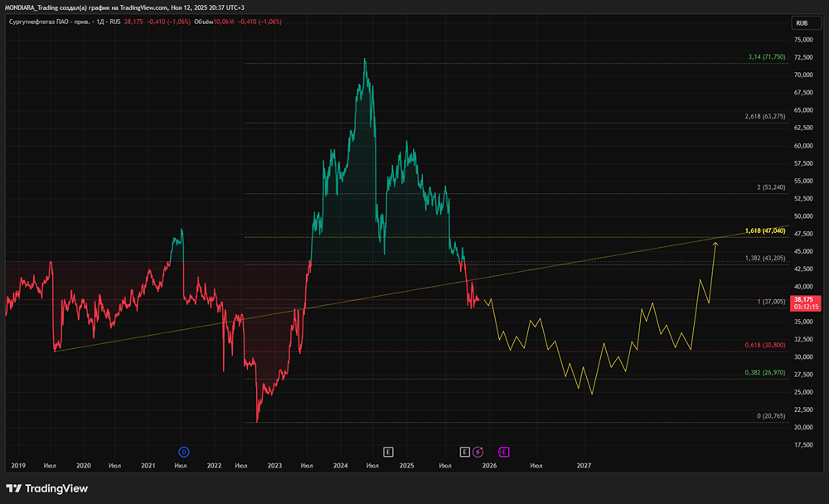The image size is (829, 504).
Task: Click the grey E marker beside the lightning icon
Action: tap(465, 452)
